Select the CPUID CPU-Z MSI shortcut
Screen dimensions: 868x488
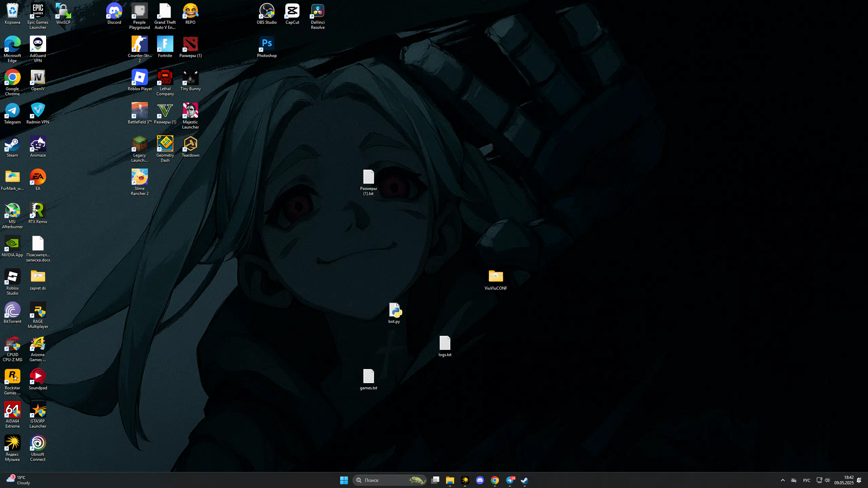pos(13,348)
